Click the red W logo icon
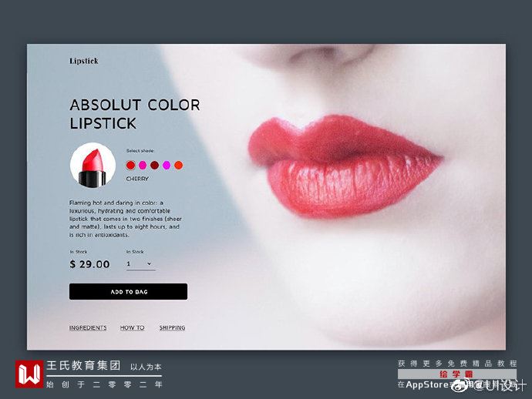The image size is (532, 399). pos(29,374)
